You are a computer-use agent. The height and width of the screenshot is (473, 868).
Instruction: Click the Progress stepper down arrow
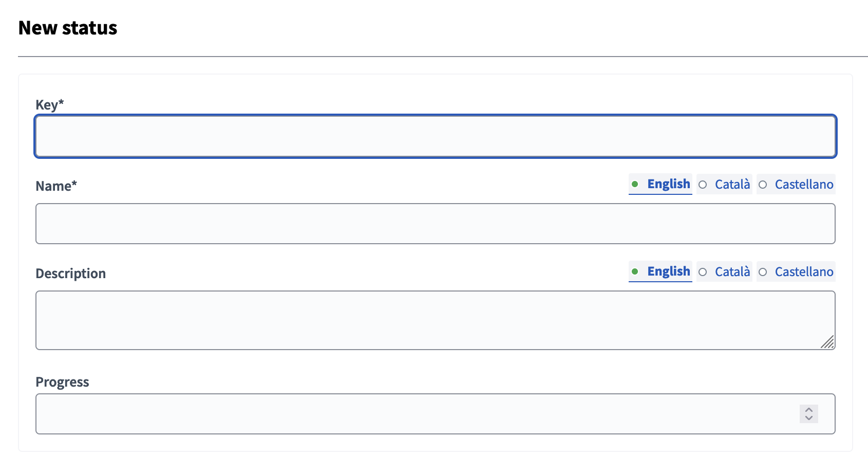(x=808, y=417)
